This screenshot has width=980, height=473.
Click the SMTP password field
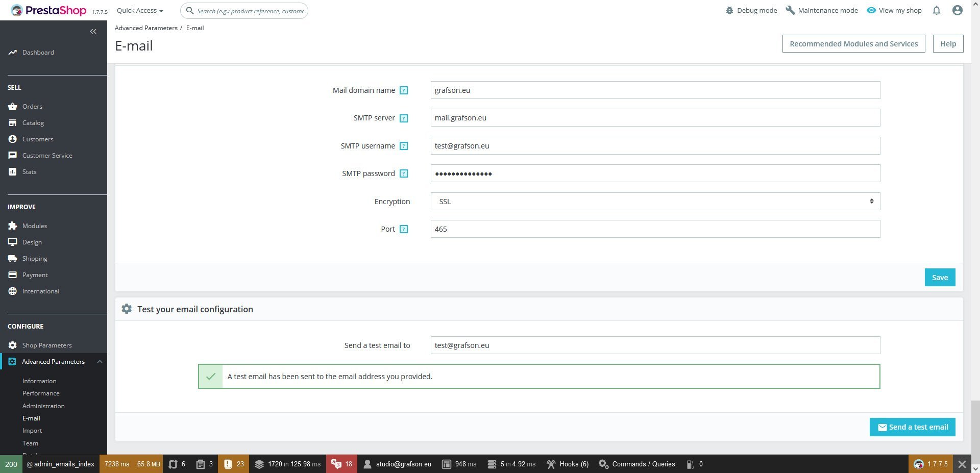pyautogui.click(x=655, y=173)
